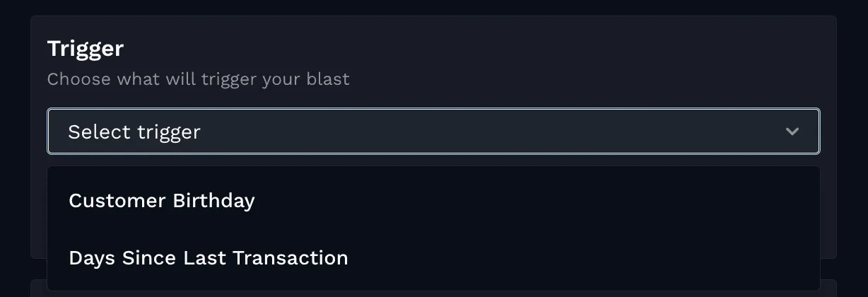Click the chevron arrow in trigger dropdown
The height and width of the screenshot is (297, 868).
pos(792,132)
